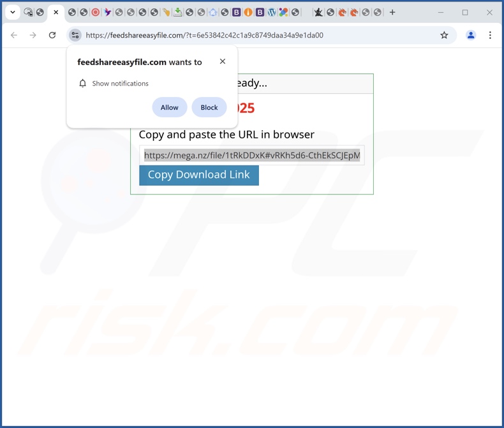Image resolution: width=504 pixels, height=428 pixels.
Task: Click the feedshareeasyfile.com URL in address bar
Action: [x=204, y=35]
